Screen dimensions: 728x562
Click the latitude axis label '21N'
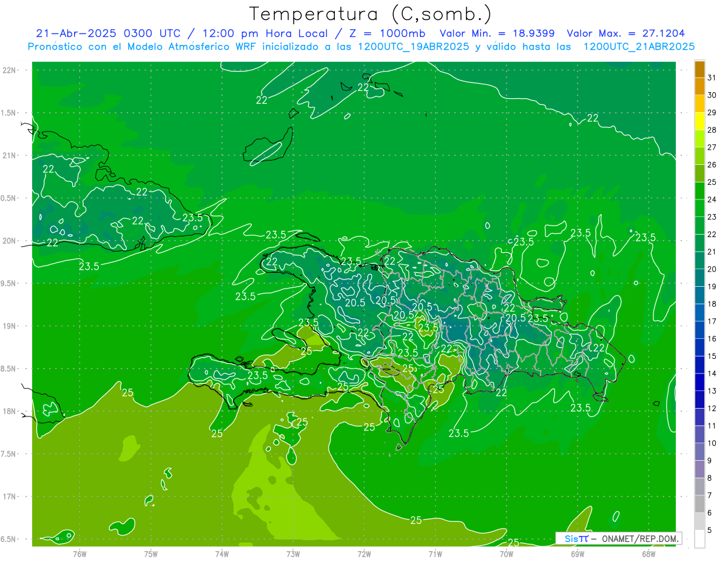point(10,156)
